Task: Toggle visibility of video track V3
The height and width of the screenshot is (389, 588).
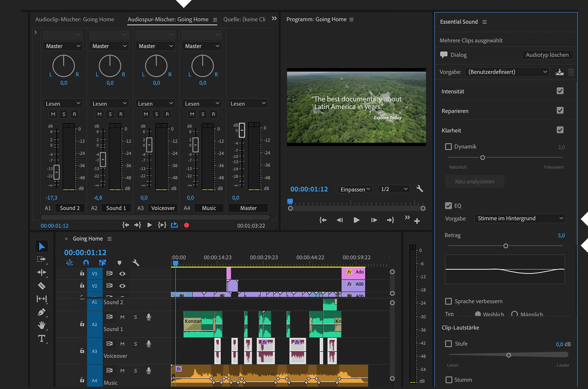Action: [x=122, y=274]
